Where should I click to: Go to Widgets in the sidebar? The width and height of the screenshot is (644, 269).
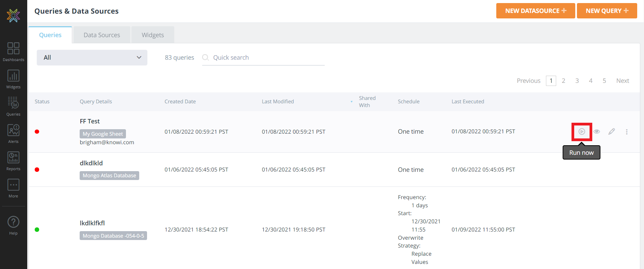[13, 79]
